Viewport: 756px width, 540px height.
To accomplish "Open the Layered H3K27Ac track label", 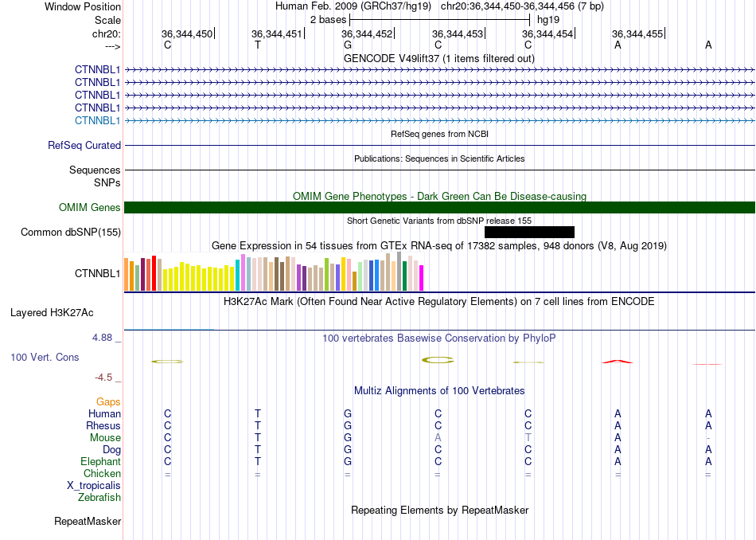I will pyautogui.click(x=52, y=313).
